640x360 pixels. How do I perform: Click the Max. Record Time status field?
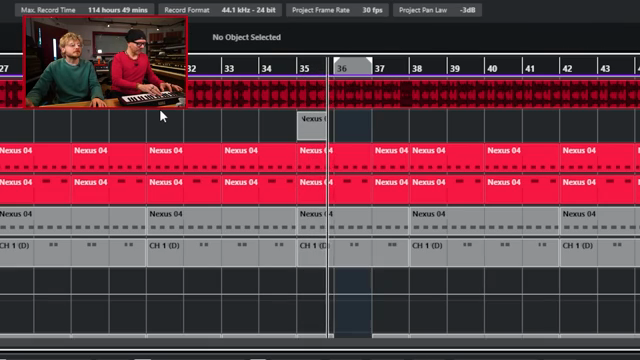84,10
